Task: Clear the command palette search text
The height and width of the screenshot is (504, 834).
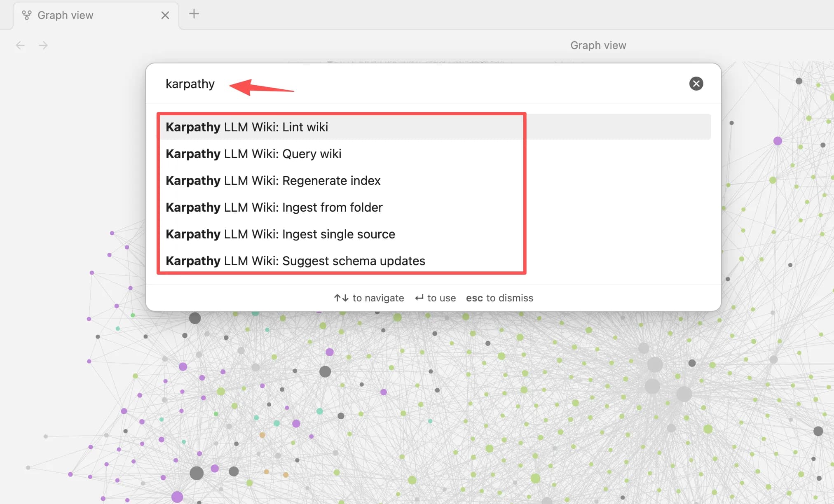Action: click(x=696, y=84)
